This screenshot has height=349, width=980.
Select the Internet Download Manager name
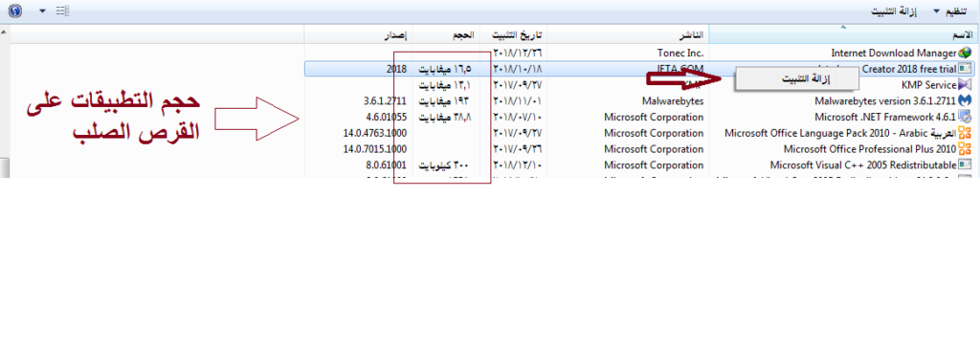[894, 54]
